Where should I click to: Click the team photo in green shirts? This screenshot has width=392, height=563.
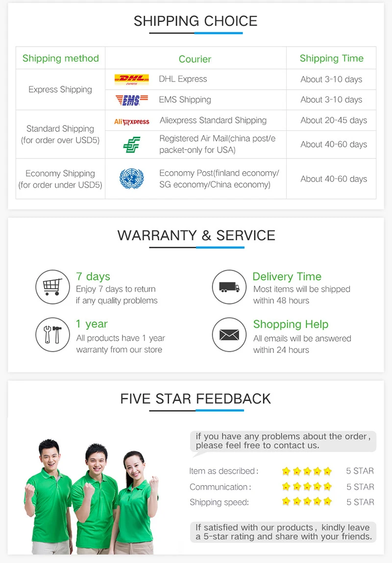coord(92,496)
